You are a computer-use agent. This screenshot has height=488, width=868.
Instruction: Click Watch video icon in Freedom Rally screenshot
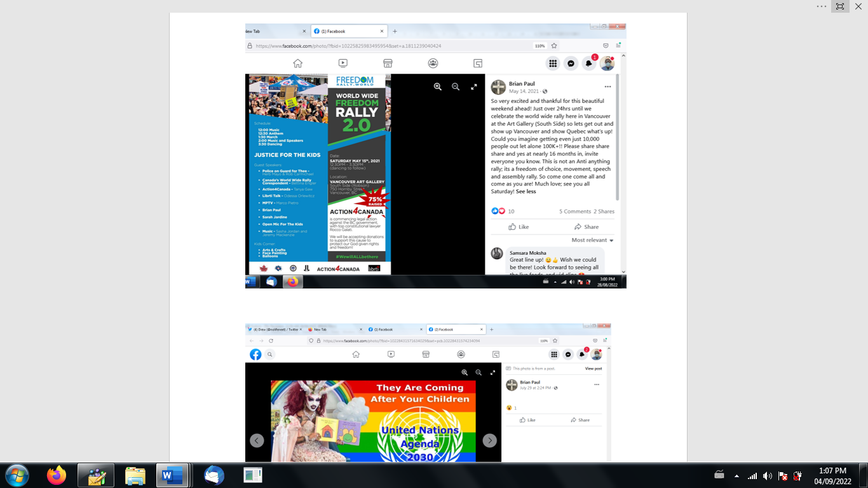click(x=342, y=64)
